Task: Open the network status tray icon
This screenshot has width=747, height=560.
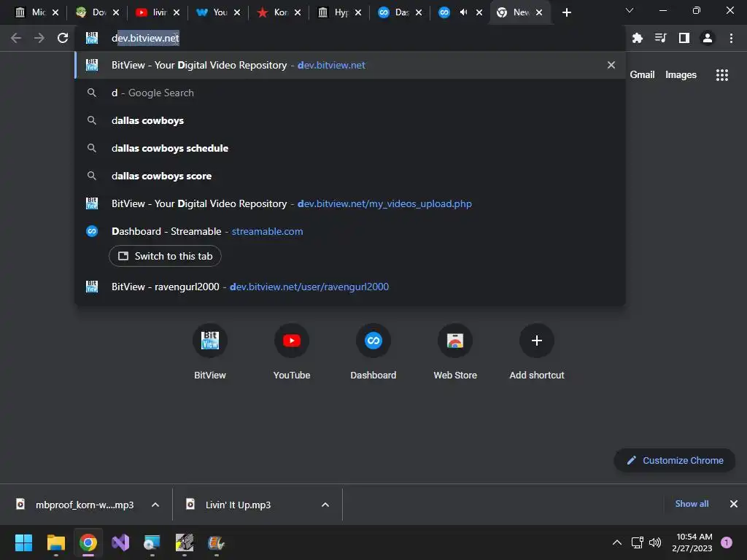Action: coord(637,542)
